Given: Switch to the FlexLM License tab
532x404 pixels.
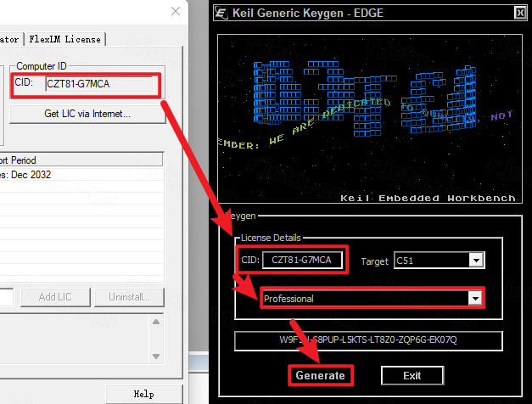Looking at the screenshot, I should click(x=64, y=39).
